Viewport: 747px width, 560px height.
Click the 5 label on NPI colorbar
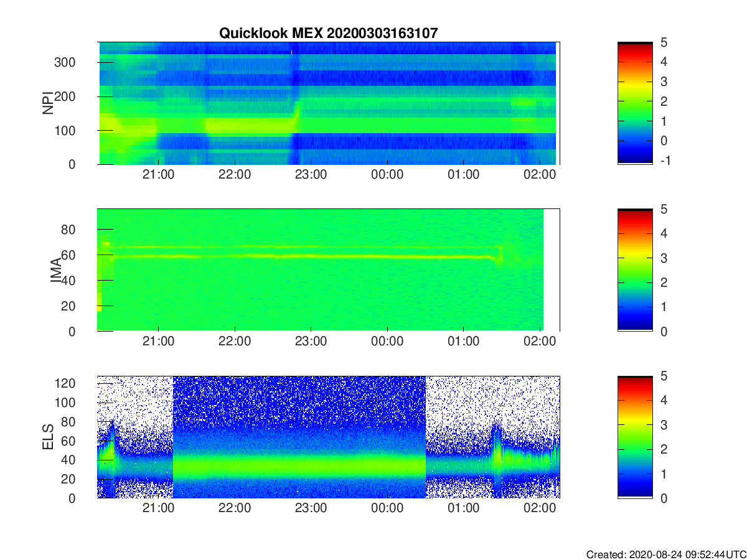(664, 42)
